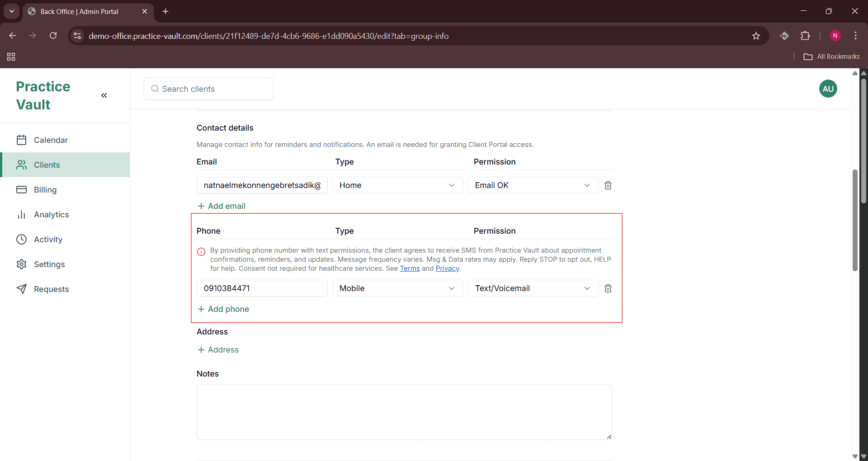Open the Text/Voicemail permission dropdown

533,288
